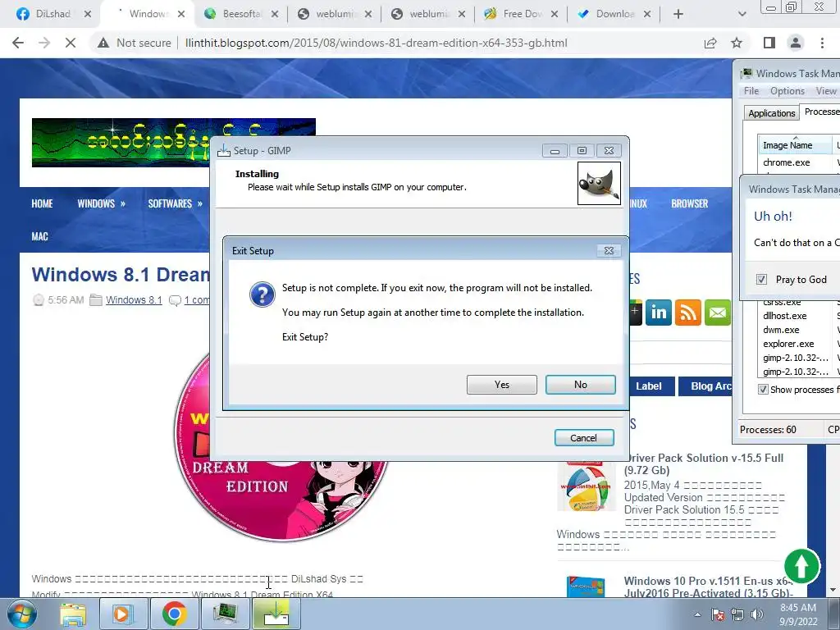Expand SOFTWARES blog menu
Viewport: 840px width, 630px height.
(176, 203)
